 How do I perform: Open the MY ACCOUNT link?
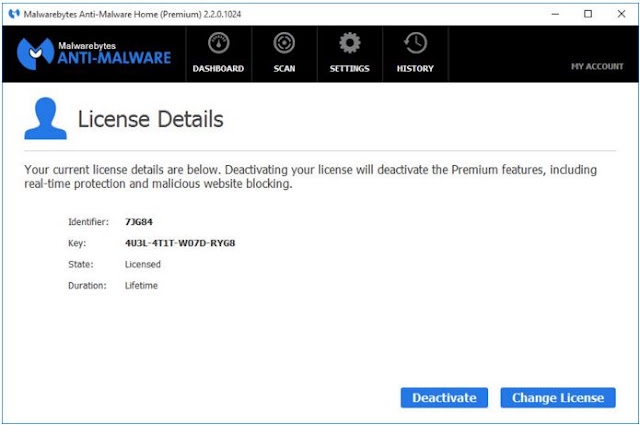pos(597,67)
